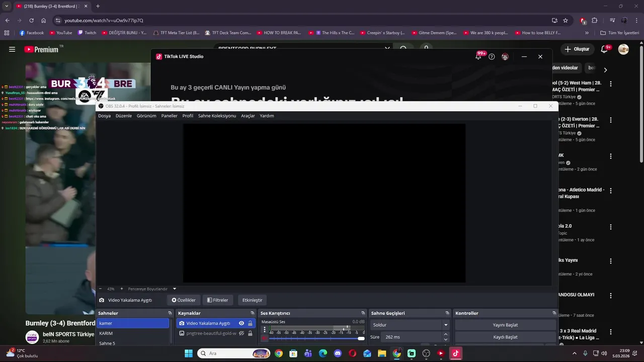The width and height of the screenshot is (644, 362).
Task: Open options for the Everton video
Action: (611, 120)
